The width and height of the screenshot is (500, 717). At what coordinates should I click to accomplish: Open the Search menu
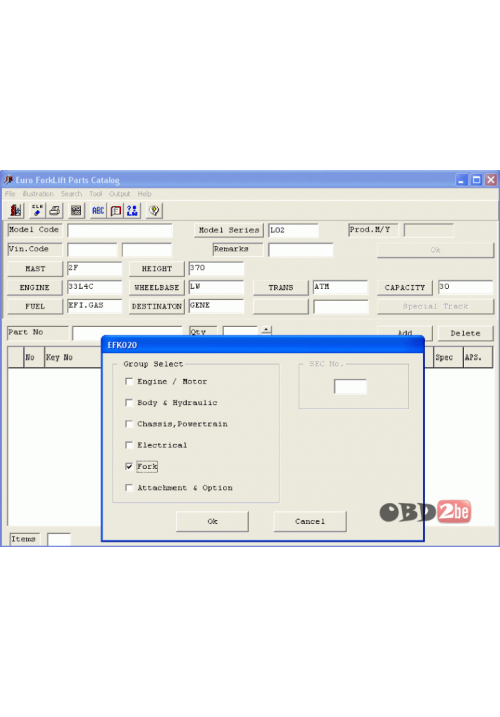click(71, 194)
